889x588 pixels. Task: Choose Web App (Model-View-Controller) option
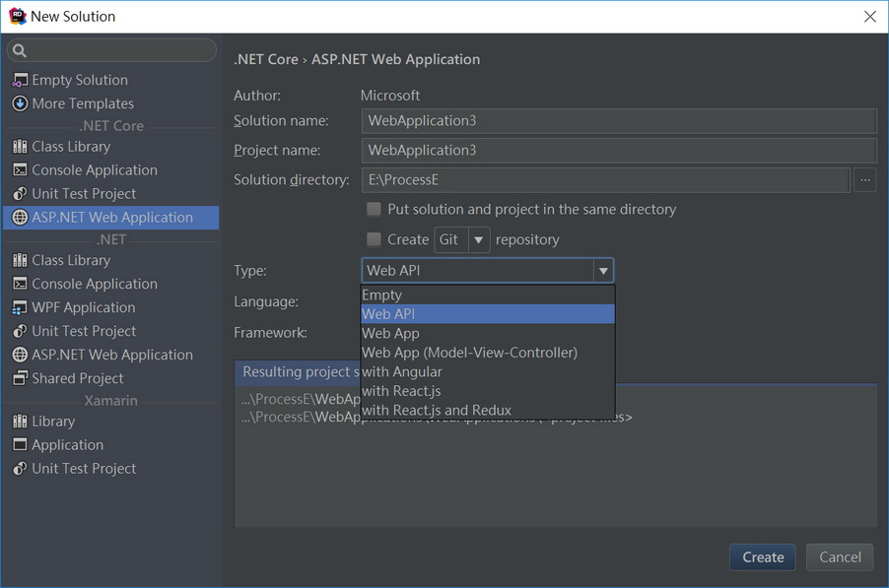(469, 353)
